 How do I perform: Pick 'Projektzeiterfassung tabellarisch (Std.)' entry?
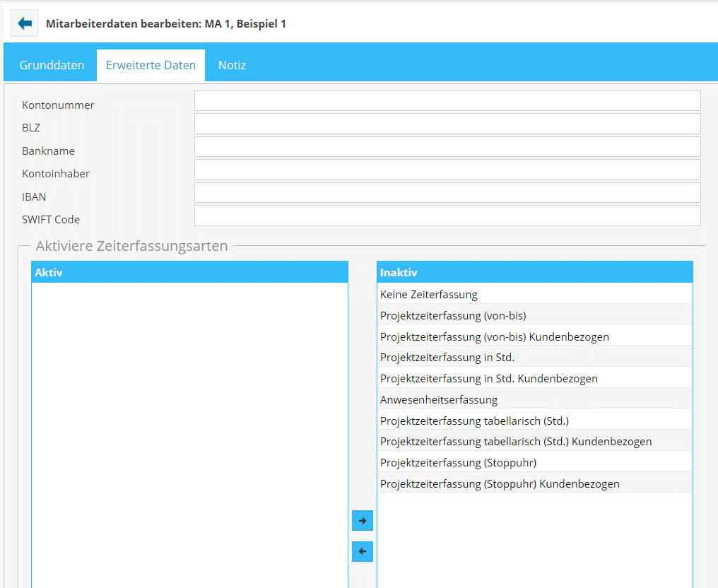click(x=474, y=421)
